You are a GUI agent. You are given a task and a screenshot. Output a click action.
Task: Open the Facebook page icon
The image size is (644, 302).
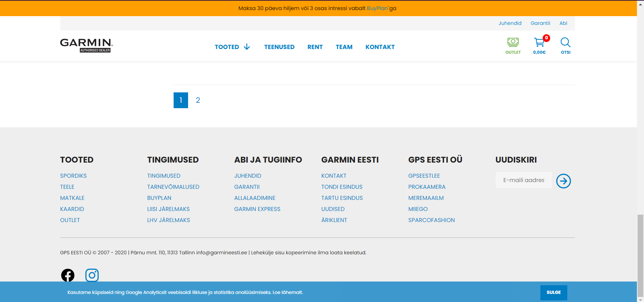(x=68, y=275)
